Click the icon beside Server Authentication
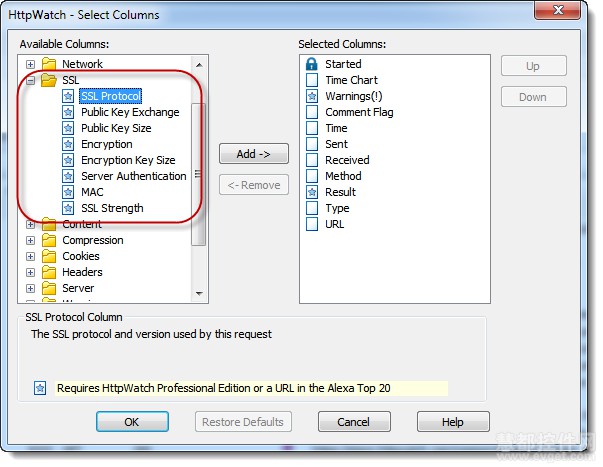 tap(68, 176)
